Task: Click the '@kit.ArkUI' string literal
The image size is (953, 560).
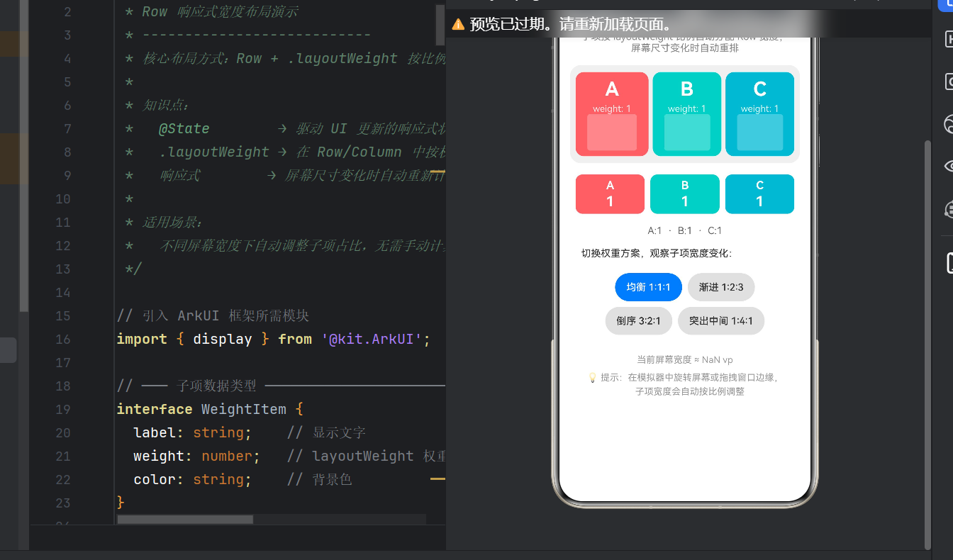Action: (372, 339)
